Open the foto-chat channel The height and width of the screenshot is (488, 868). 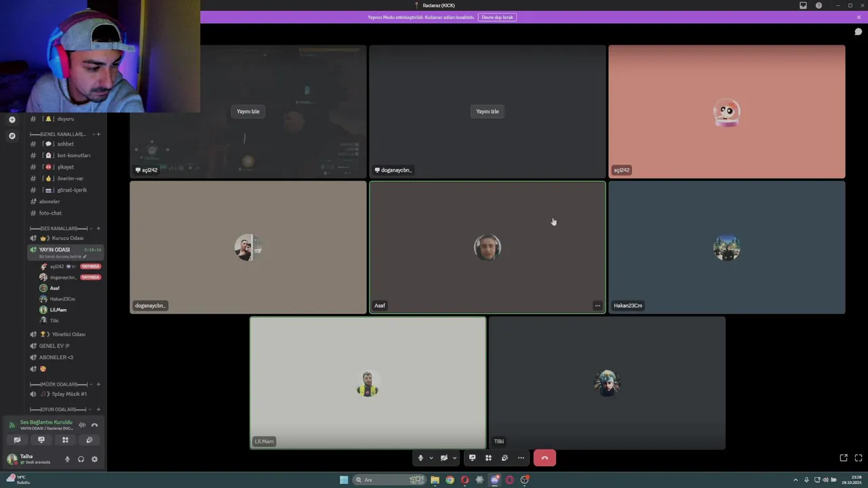tap(66, 213)
